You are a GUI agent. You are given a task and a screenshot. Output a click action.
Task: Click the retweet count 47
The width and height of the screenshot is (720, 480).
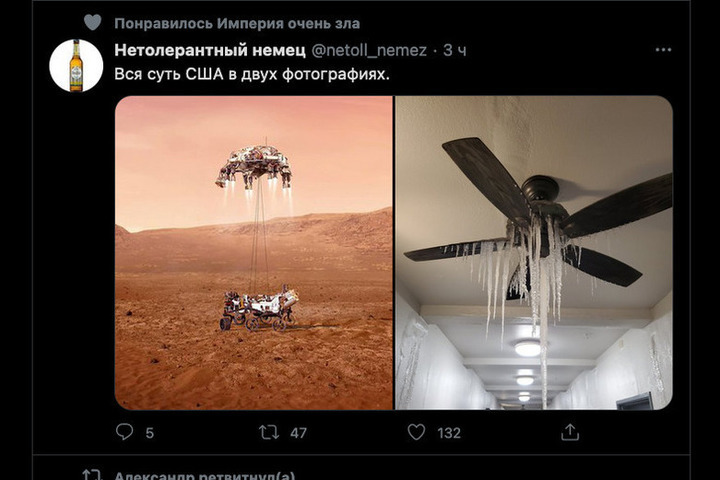[298, 433]
